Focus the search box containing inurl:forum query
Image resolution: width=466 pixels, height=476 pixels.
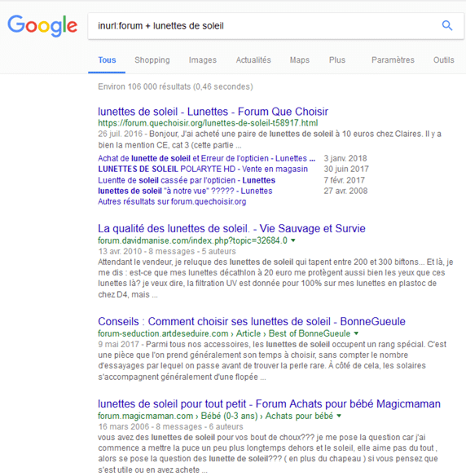point(275,26)
